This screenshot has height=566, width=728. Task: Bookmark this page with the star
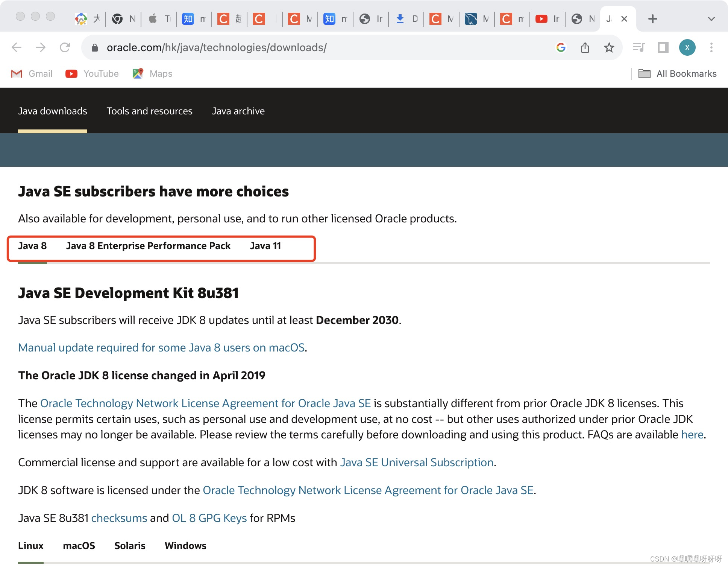coord(609,47)
